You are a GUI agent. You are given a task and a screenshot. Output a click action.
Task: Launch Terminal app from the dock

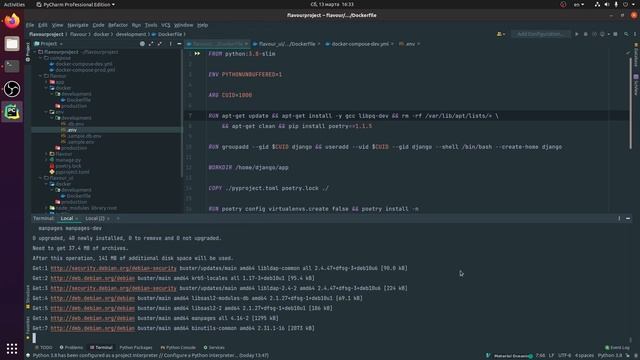[12, 66]
